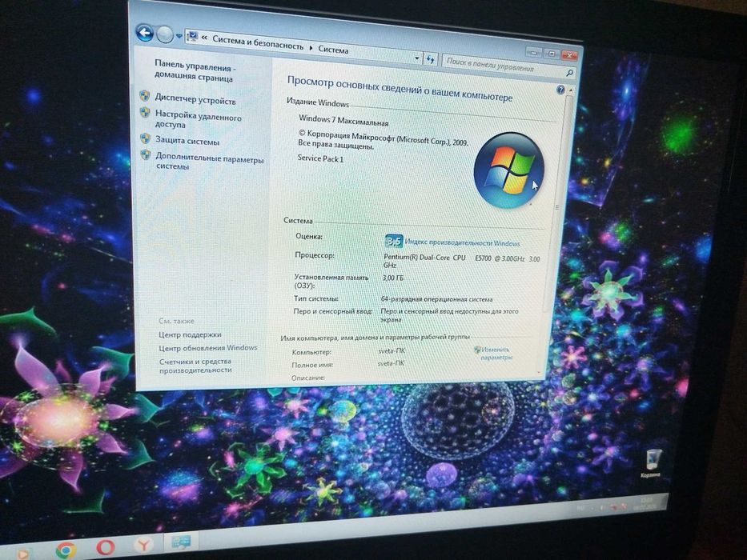The image size is (747, 560).
Task: Open 'Диспетчер устройств' link
Action: [x=195, y=100]
